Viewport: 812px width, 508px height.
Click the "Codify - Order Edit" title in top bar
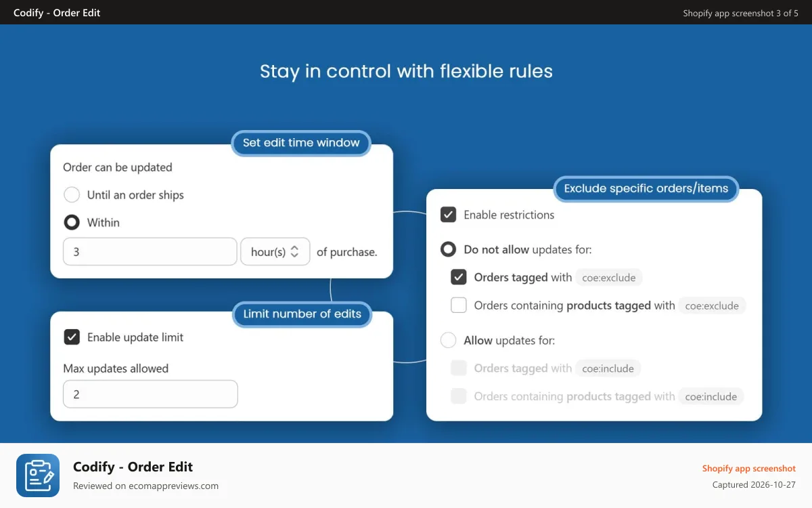pos(57,12)
